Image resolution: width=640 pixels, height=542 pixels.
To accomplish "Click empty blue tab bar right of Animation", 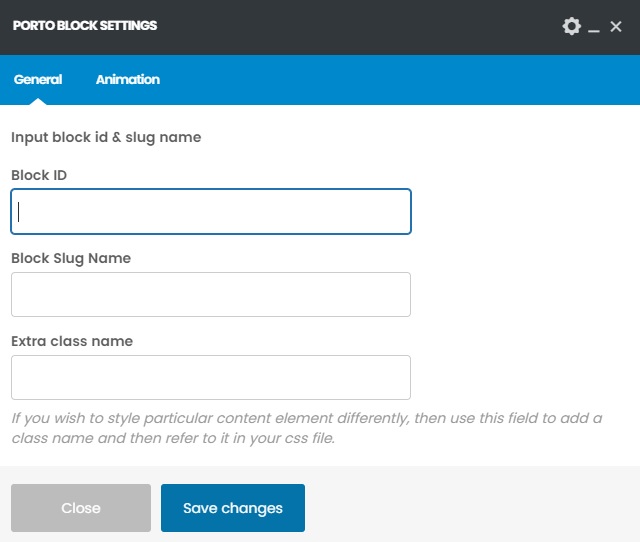I will tap(400, 80).
